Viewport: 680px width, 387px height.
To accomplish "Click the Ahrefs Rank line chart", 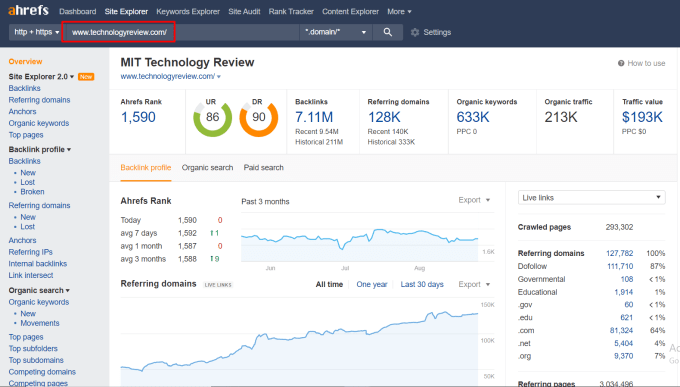I will [360, 245].
